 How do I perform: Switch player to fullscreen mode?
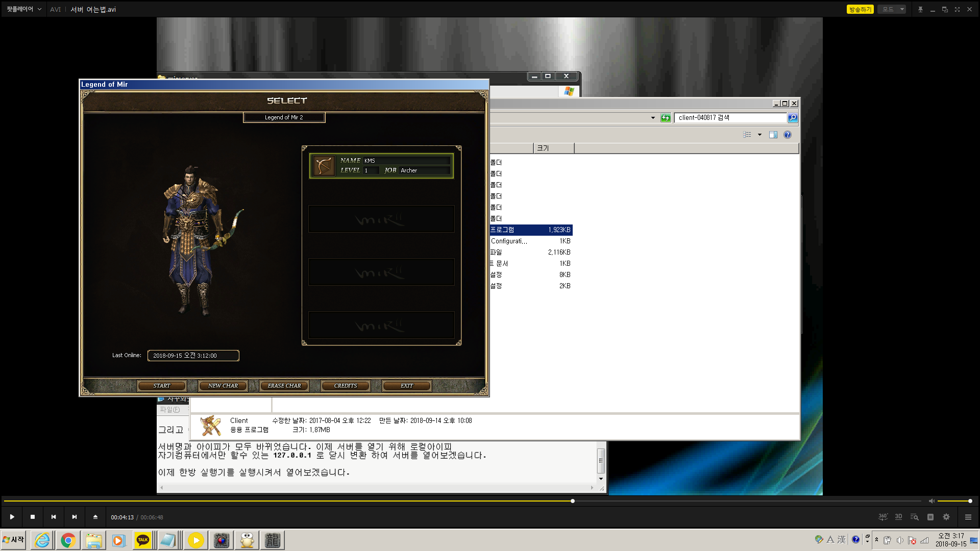(957, 9)
